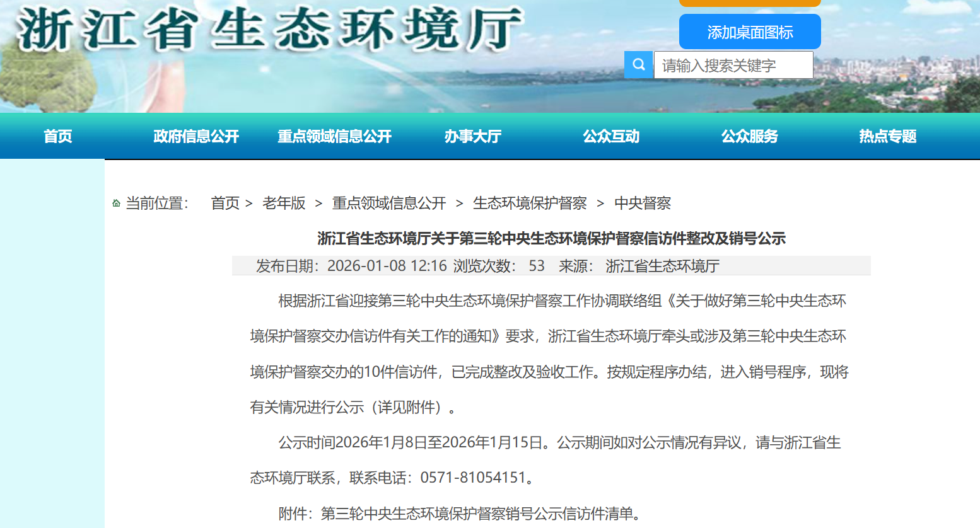The image size is (980, 528).
Task: Select the 热点专题 navigation item
Action: pyautogui.click(x=887, y=136)
